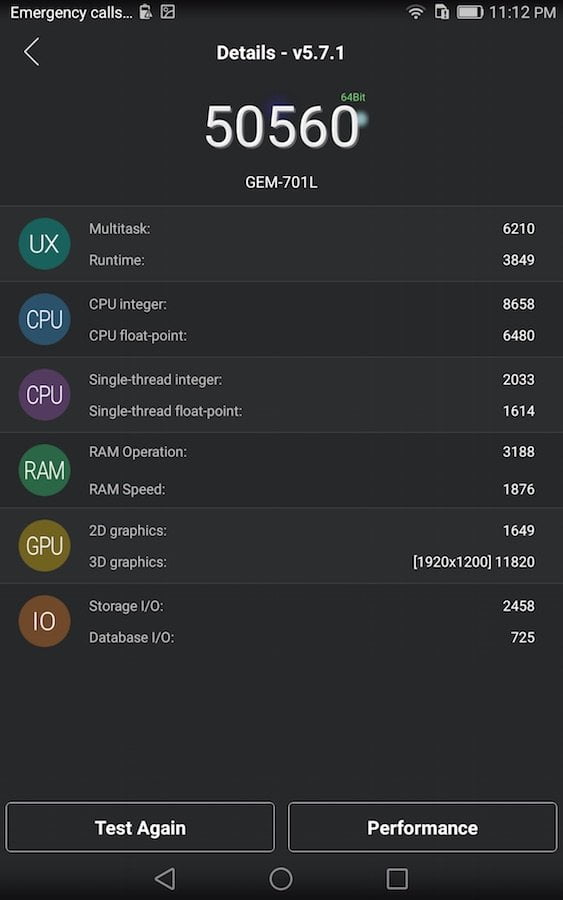
Task: Tap the Android home circle button
Action: point(281,878)
